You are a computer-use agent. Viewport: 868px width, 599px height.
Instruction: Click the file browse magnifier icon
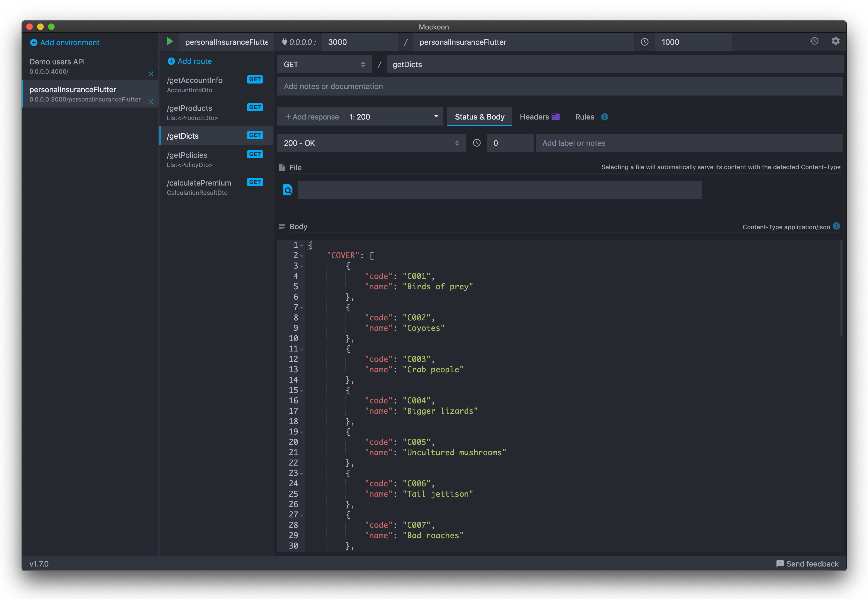click(288, 190)
